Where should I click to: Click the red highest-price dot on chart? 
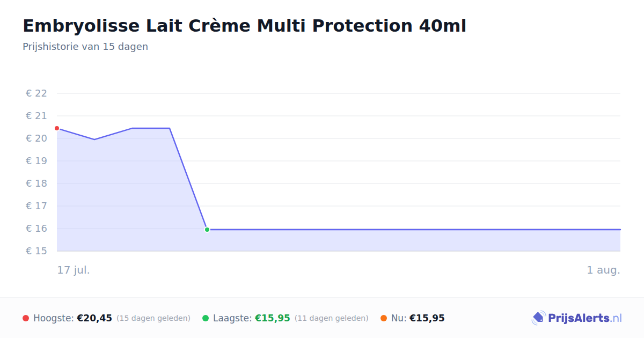coord(57,128)
